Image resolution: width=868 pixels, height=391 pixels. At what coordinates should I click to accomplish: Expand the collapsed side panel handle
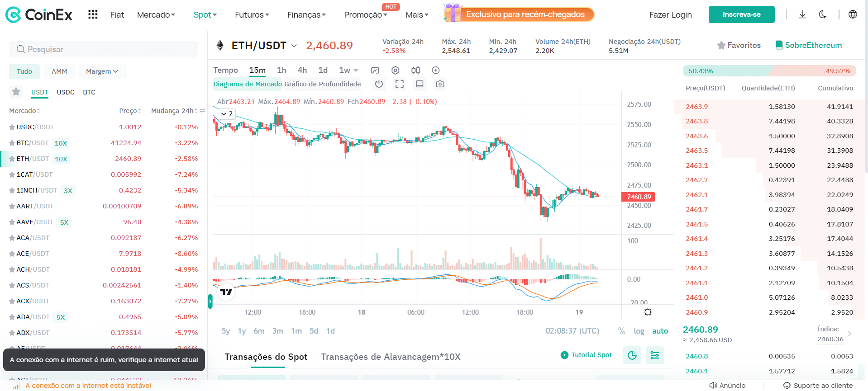[210, 301]
